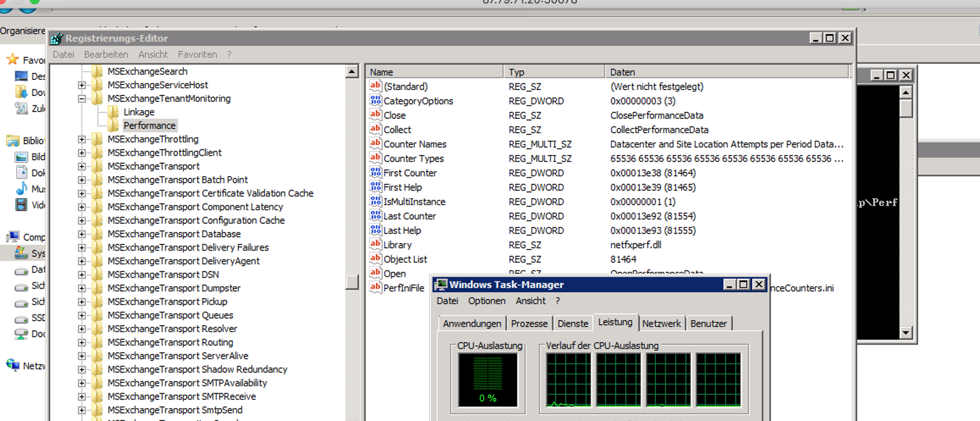Click the CPU-Auslastung 0 % gauge

coord(487,379)
